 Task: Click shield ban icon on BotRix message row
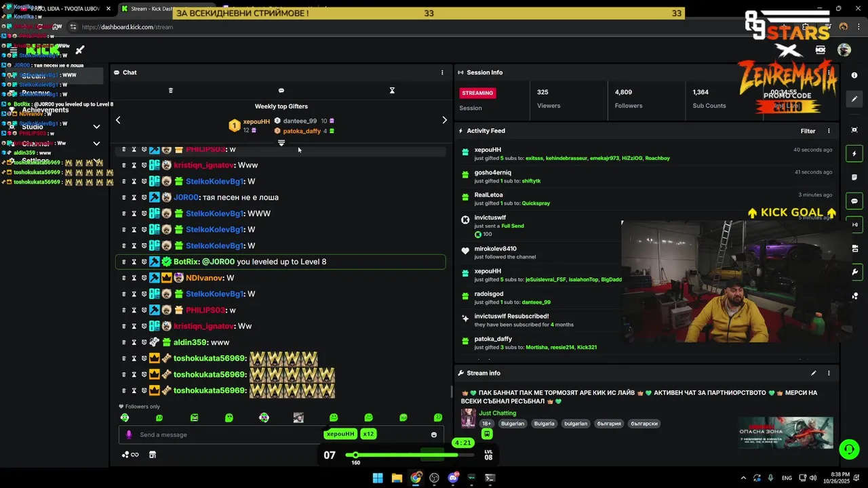pyautogui.click(x=144, y=262)
